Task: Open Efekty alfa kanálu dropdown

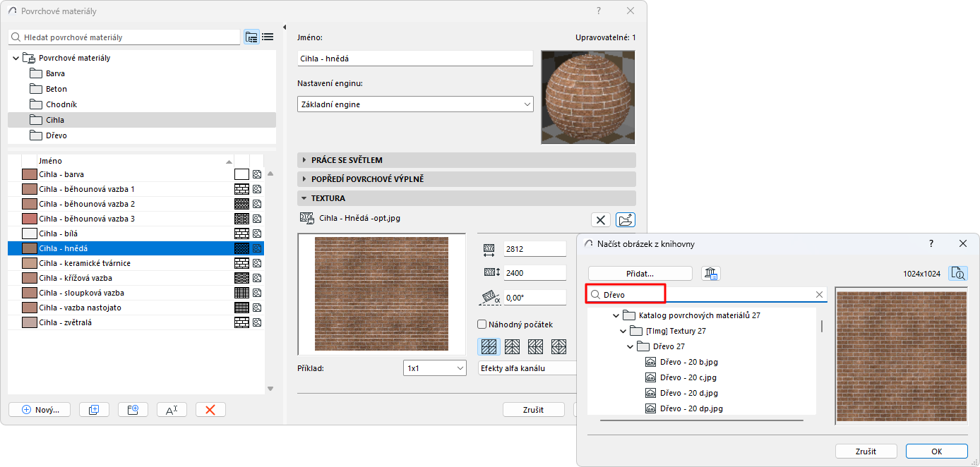Action: (528, 368)
